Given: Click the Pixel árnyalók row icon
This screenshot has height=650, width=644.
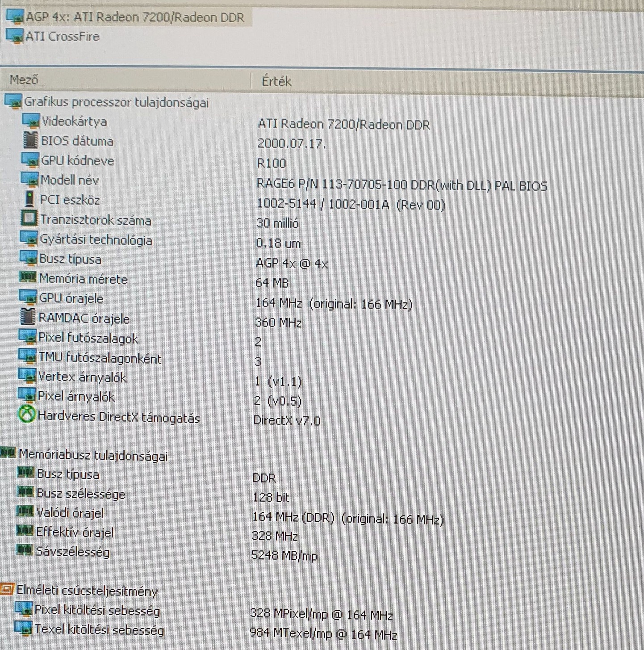Looking at the screenshot, I should [26, 395].
